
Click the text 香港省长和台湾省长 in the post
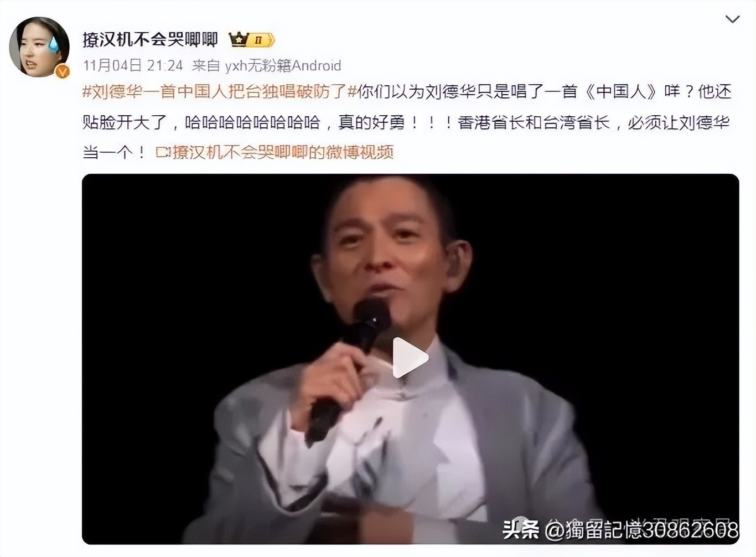[x=534, y=122]
